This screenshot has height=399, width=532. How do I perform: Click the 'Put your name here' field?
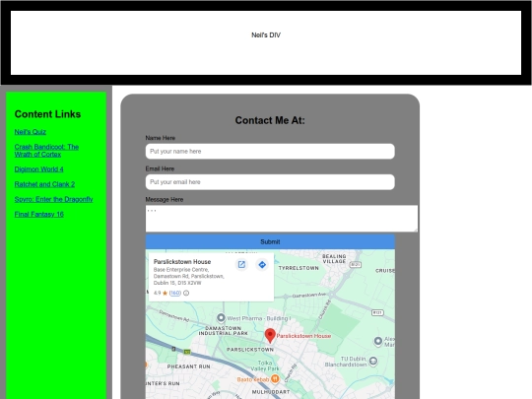[270, 152]
